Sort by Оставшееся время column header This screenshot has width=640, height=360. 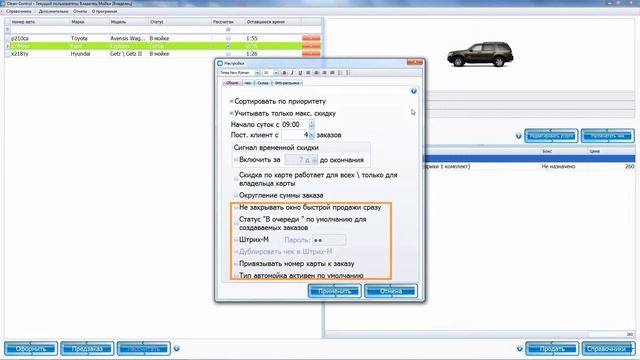coord(273,22)
